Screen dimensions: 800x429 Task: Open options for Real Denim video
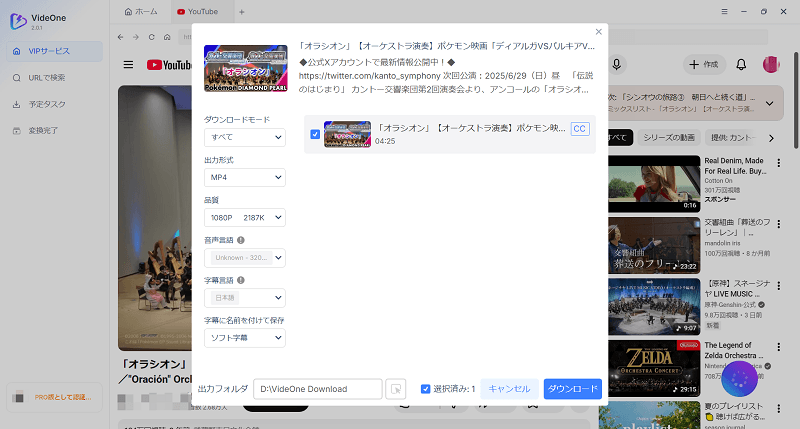[779, 163]
